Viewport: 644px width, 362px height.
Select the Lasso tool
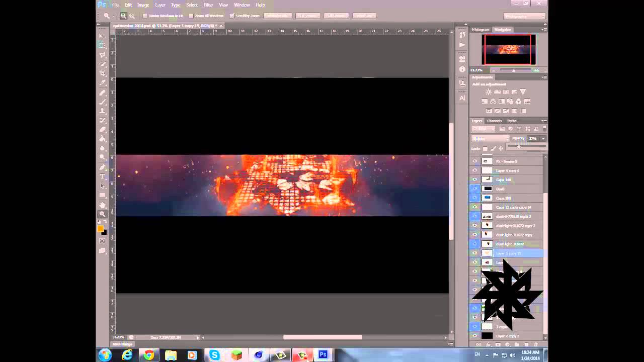pos(103,54)
